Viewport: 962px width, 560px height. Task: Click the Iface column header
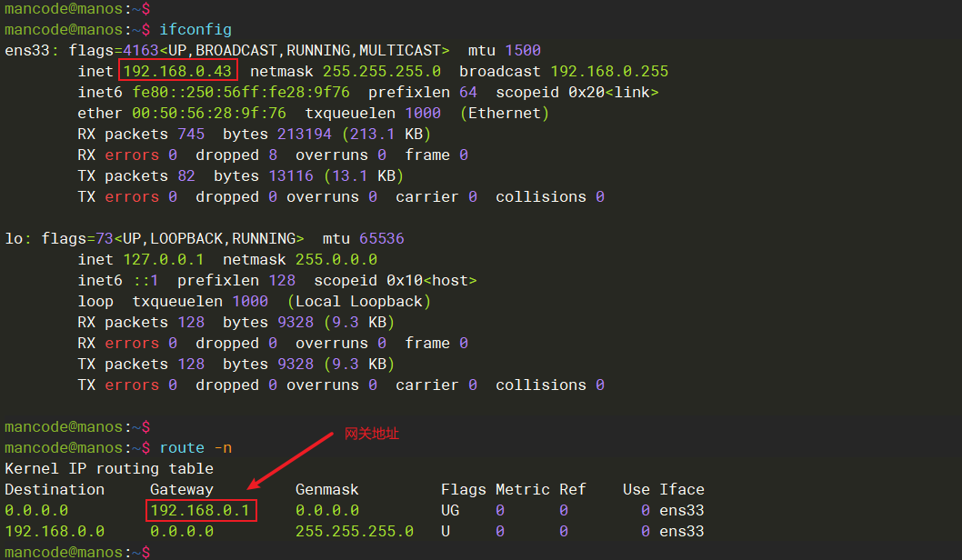(x=682, y=489)
